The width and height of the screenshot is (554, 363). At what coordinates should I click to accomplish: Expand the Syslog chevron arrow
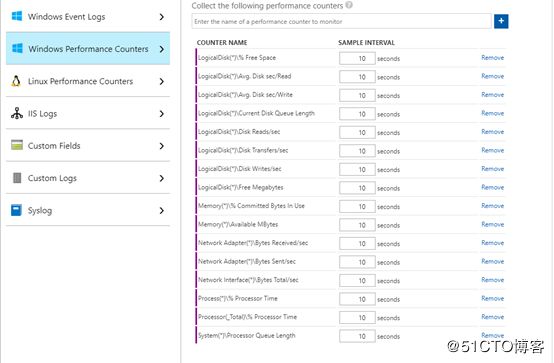(x=161, y=211)
